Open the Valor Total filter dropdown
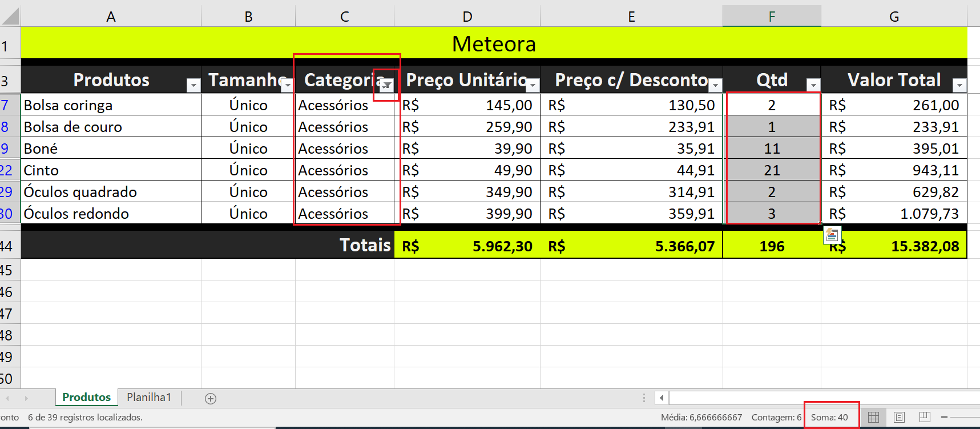 [959, 86]
